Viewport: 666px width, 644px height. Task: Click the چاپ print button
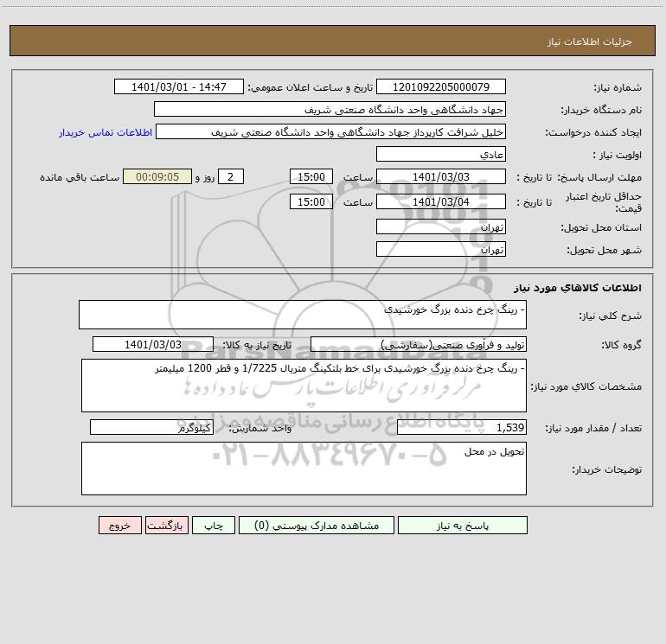[x=214, y=525]
